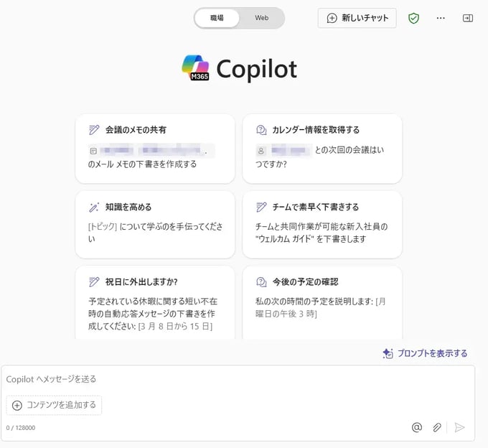Click the green shield protection icon

[413, 19]
